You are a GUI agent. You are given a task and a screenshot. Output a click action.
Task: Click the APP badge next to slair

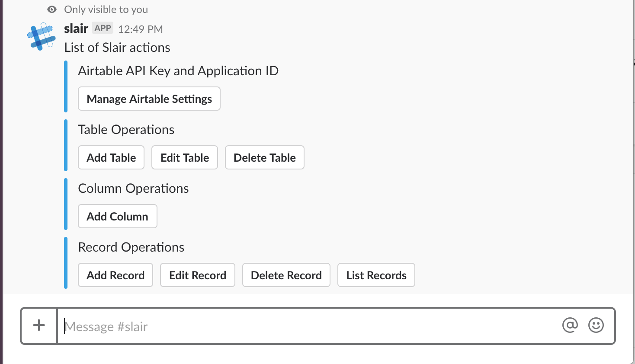point(103,28)
